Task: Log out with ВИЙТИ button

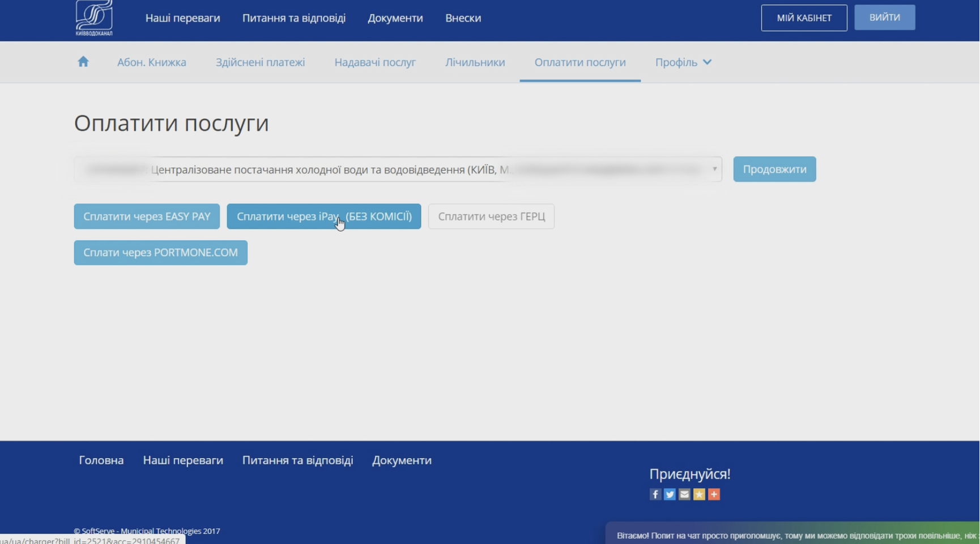Action: (885, 18)
